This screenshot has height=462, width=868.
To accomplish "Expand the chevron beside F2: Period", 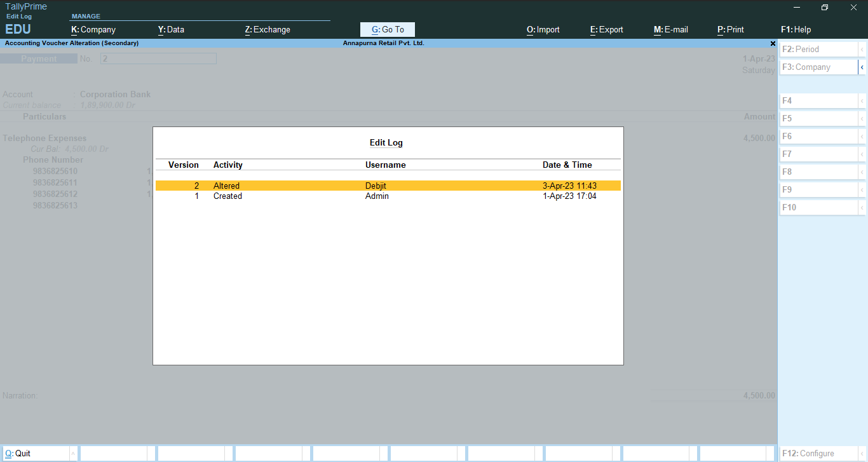I will [862, 49].
